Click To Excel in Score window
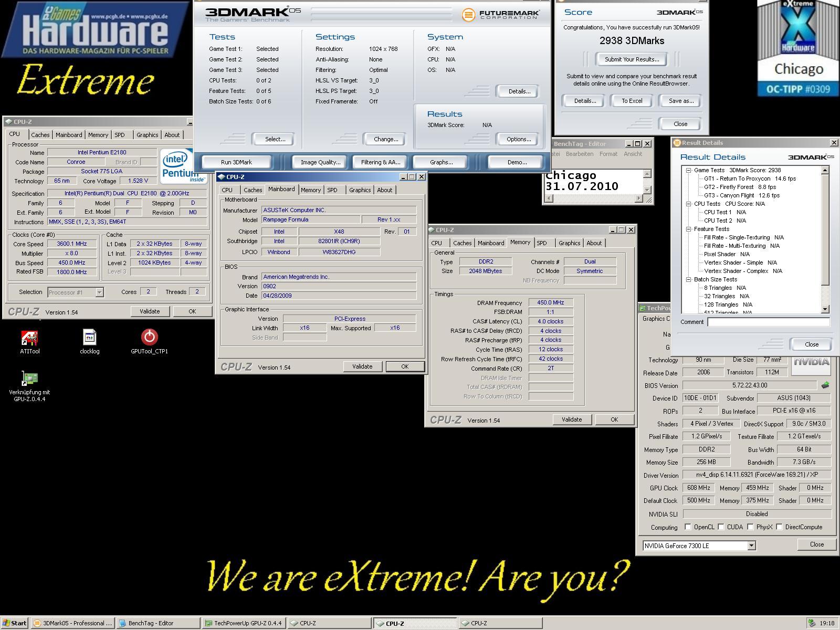The width and height of the screenshot is (840, 630). point(632,101)
